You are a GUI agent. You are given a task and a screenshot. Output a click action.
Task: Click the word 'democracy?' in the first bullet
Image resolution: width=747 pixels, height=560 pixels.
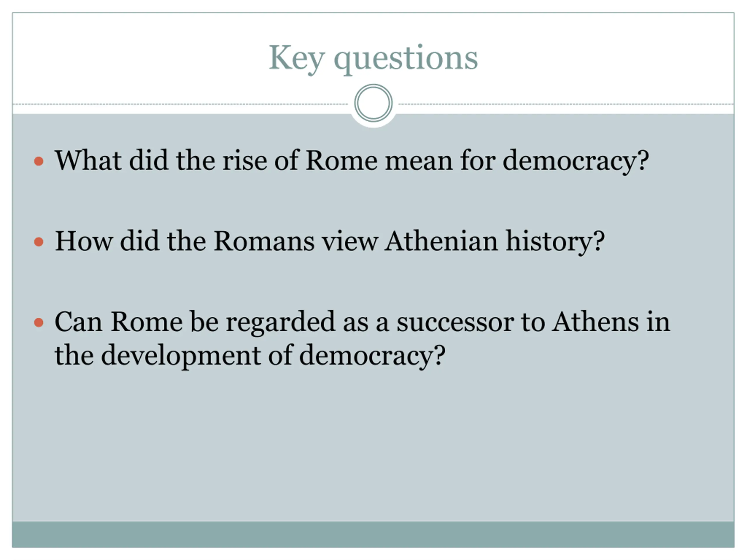[576, 161]
